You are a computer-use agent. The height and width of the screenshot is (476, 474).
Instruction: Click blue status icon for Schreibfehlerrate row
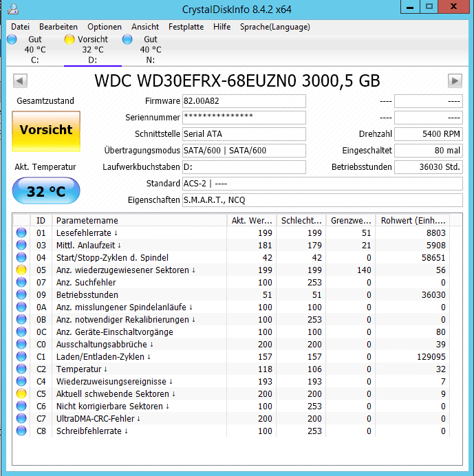(x=21, y=431)
